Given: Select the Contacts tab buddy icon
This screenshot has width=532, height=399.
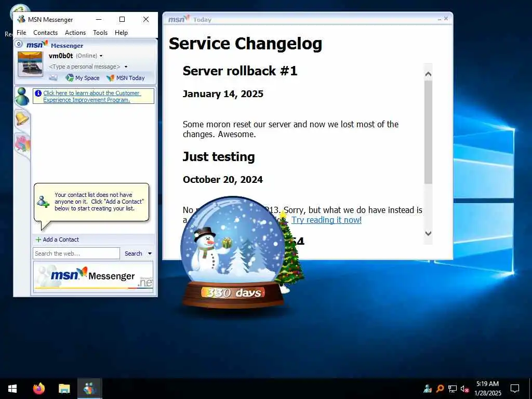Looking at the screenshot, I should 22,96.
